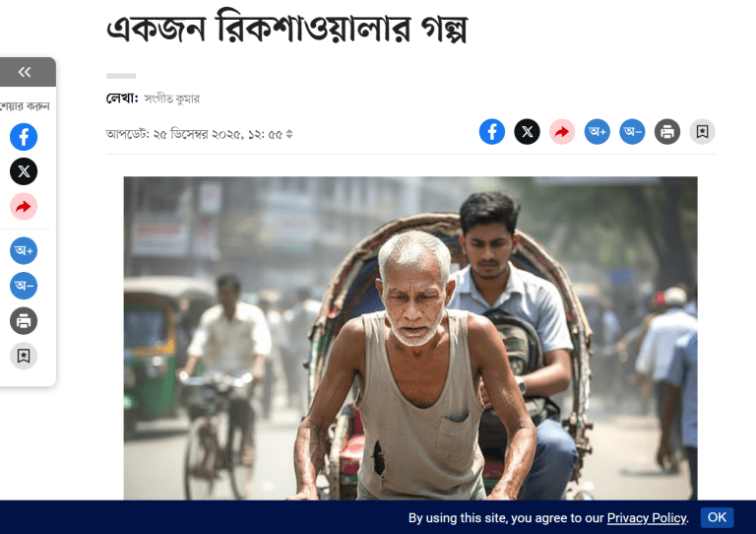
Task: Increase font size from sidebar
Action: (x=24, y=250)
